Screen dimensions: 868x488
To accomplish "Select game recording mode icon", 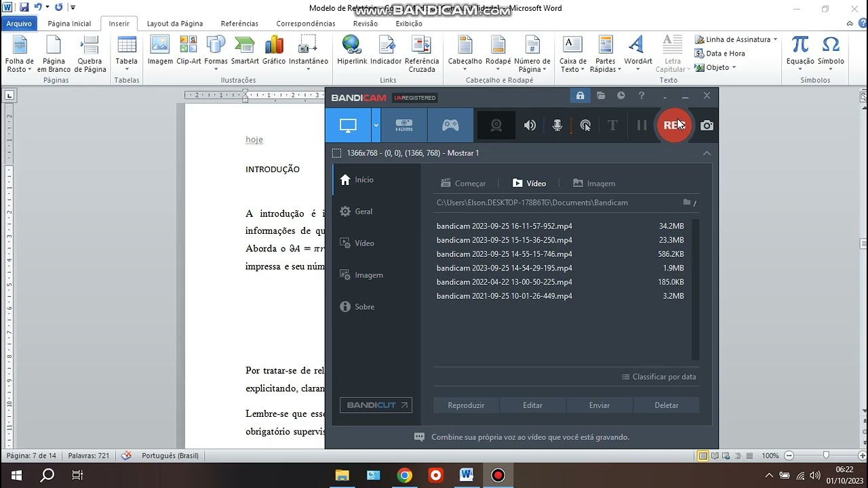I will click(450, 125).
